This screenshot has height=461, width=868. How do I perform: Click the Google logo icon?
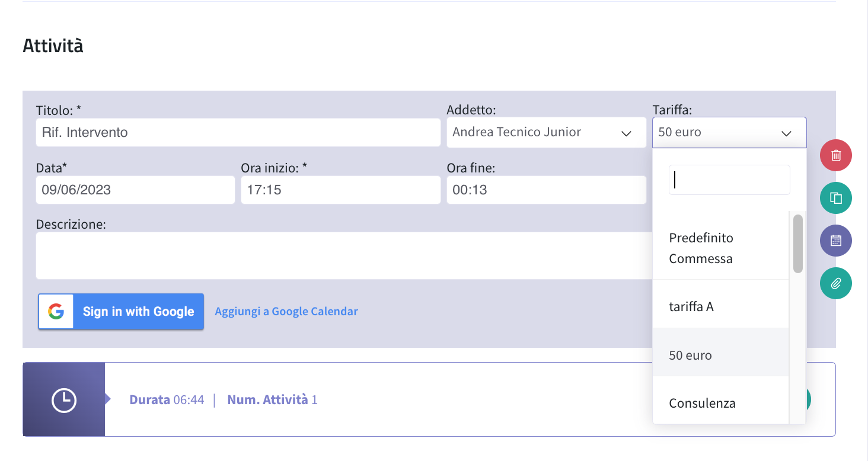coord(56,312)
